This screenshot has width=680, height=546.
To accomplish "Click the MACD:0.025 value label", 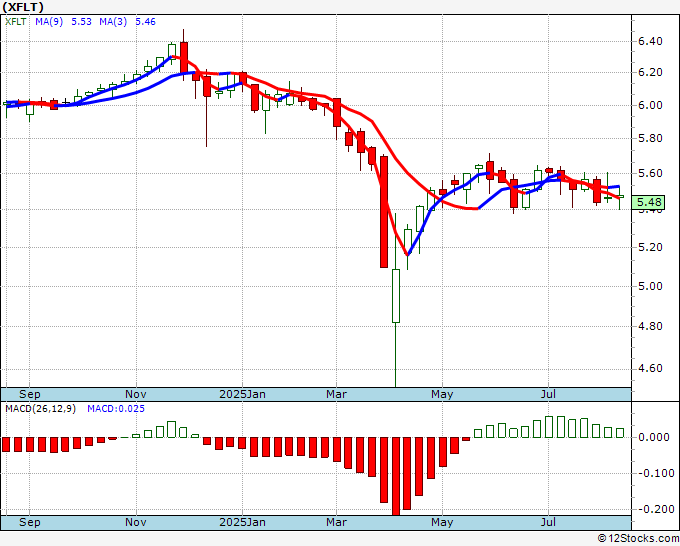I will 116,409.
